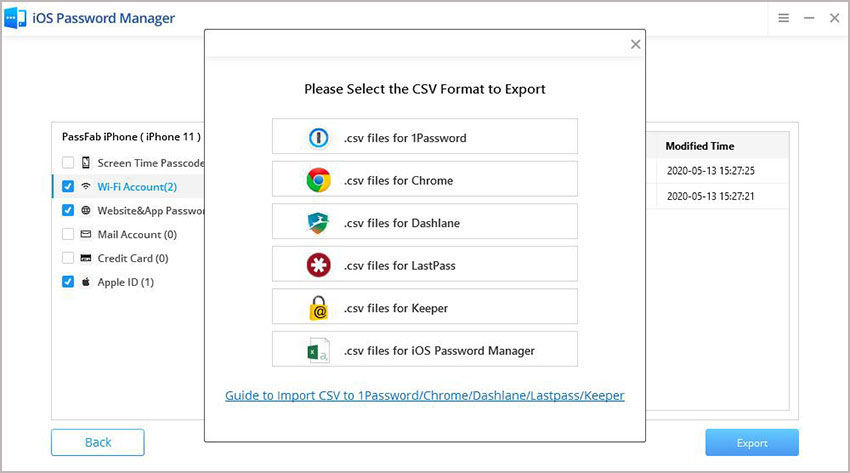Screen dimensions: 850x473
Task: Enable the Screen Time Passcode checkbox
Action: point(67,162)
